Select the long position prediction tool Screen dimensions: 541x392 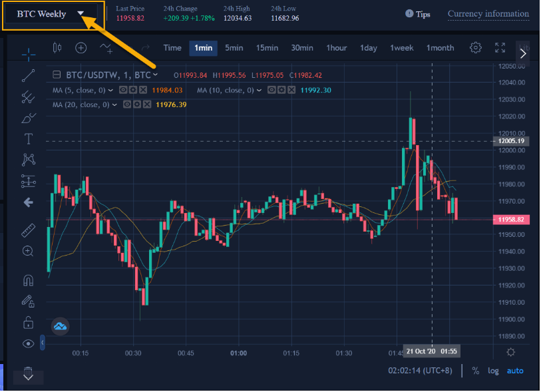(x=29, y=181)
